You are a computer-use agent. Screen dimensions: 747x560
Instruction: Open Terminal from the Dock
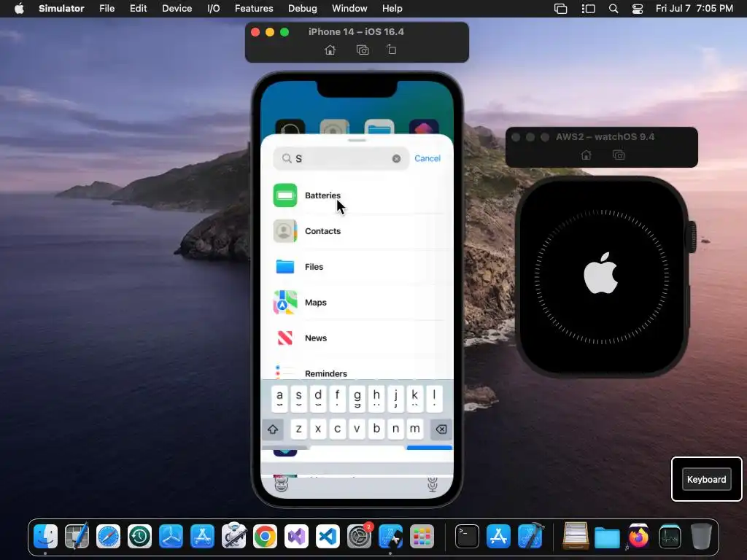pos(468,537)
